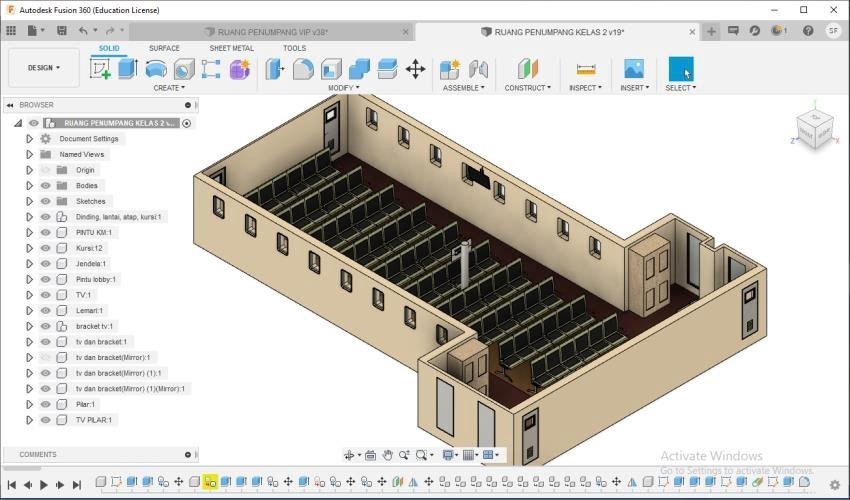Select the Hole tool
This screenshot has height=500, width=850.
click(x=184, y=69)
